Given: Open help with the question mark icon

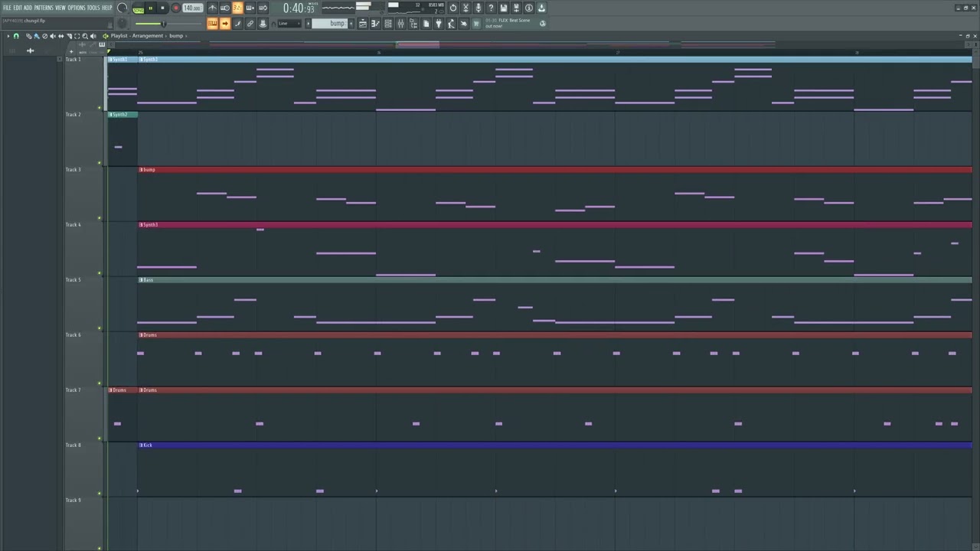Looking at the screenshot, I should [491, 8].
